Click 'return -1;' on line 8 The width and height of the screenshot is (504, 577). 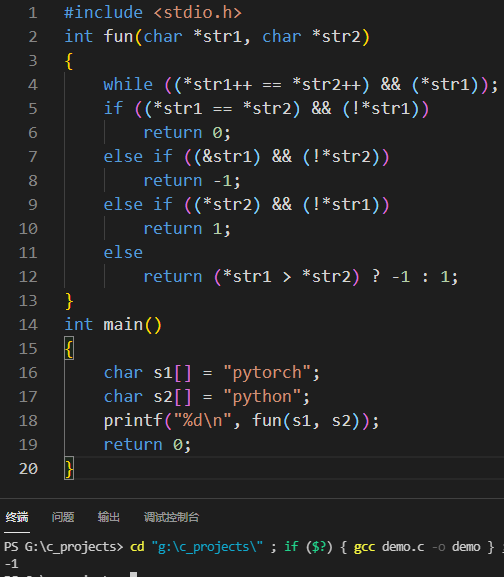click(192, 181)
